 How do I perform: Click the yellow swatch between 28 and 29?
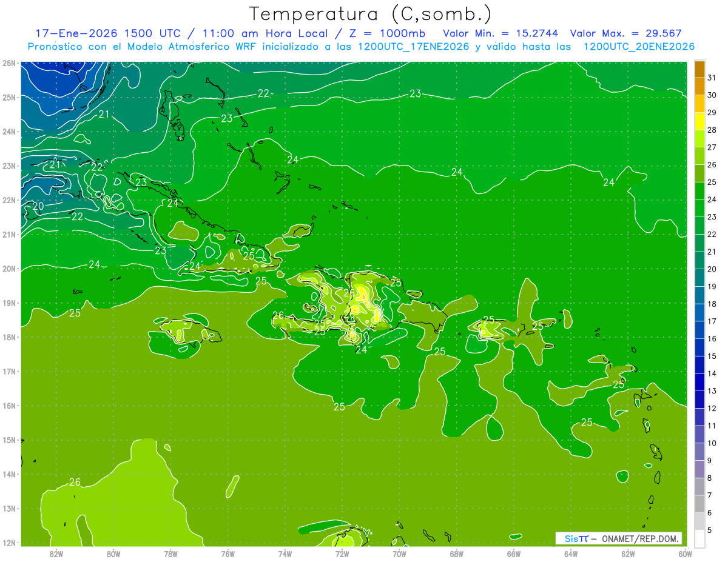coord(699,121)
